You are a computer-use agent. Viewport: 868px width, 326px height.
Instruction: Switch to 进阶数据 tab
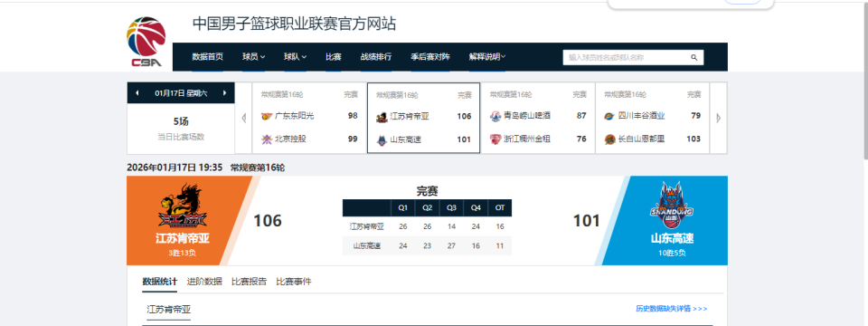tap(205, 282)
